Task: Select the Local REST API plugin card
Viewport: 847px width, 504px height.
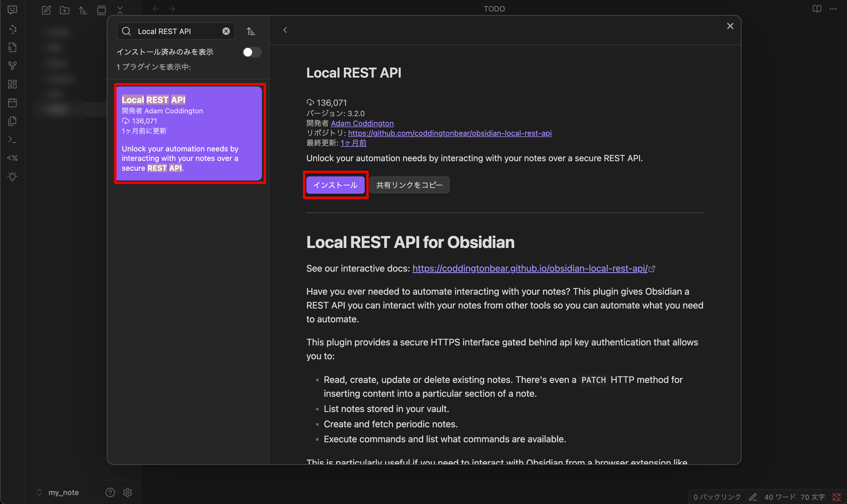Action: 190,133
